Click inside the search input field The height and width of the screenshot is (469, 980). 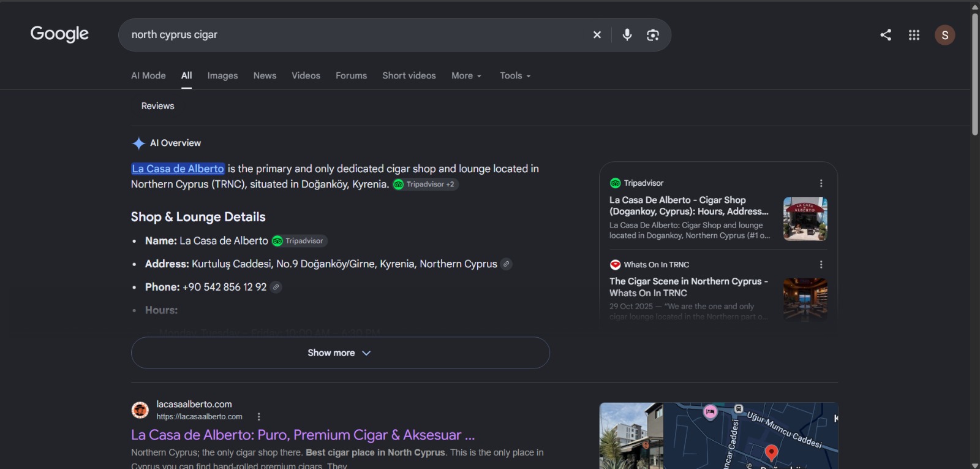[355, 35]
